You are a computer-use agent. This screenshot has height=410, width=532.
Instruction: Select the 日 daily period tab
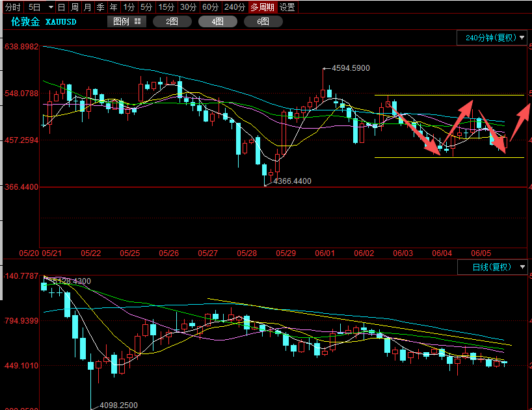click(61, 7)
